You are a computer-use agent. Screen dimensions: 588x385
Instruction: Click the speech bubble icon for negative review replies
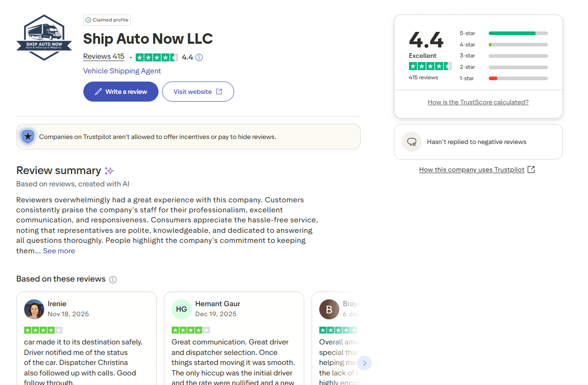click(x=412, y=142)
